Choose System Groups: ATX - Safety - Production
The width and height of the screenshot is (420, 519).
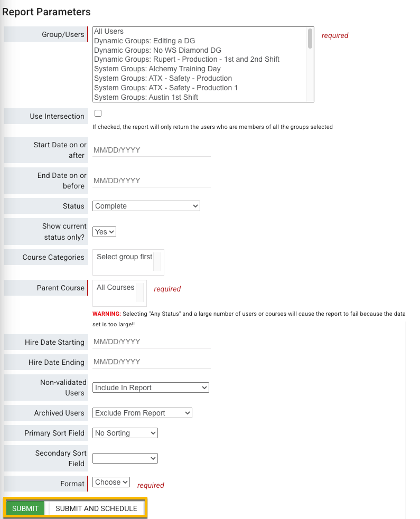[163, 79]
